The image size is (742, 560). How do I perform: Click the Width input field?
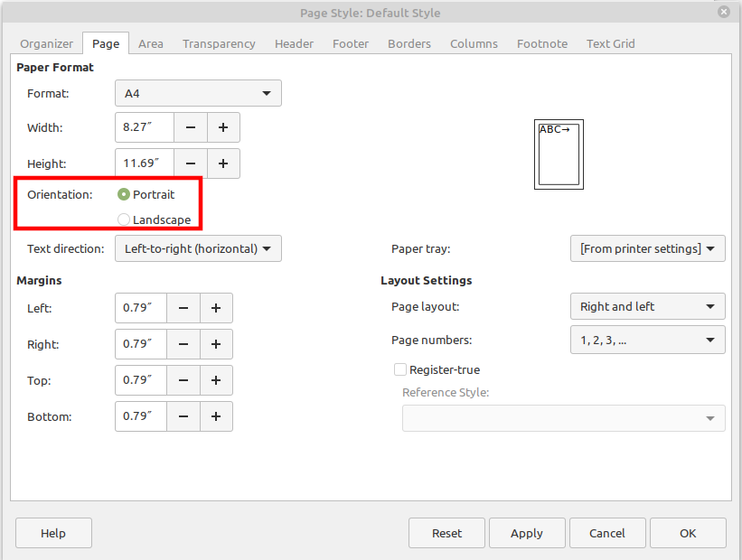(144, 127)
